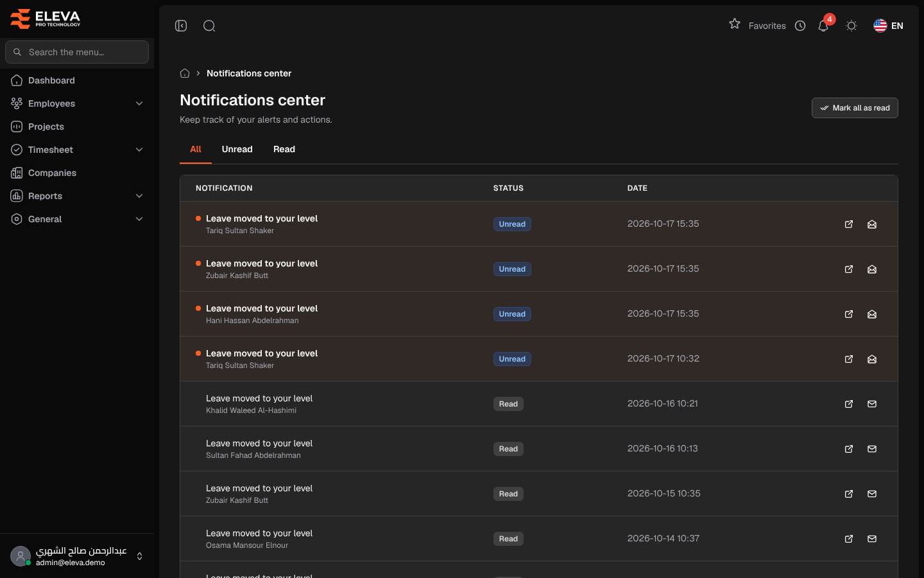Image resolution: width=924 pixels, height=578 pixels.
Task: Click the Companies building icon
Action: 17,173
